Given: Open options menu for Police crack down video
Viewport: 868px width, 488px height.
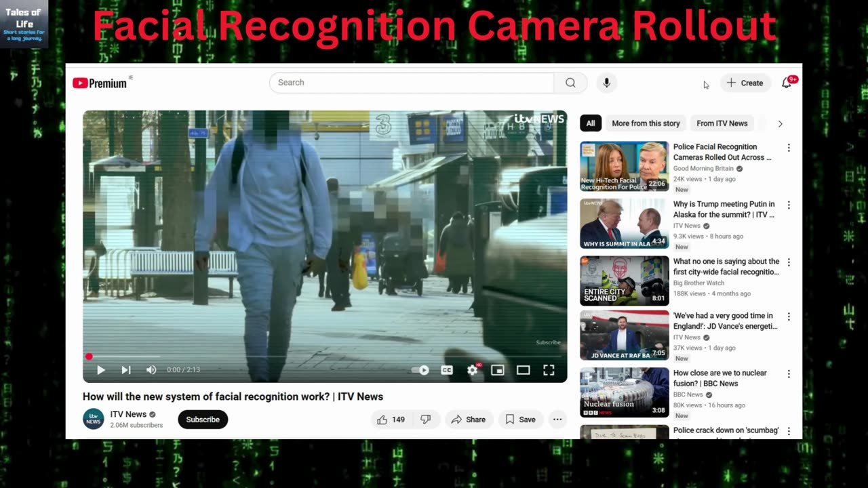Looking at the screenshot, I should [789, 431].
